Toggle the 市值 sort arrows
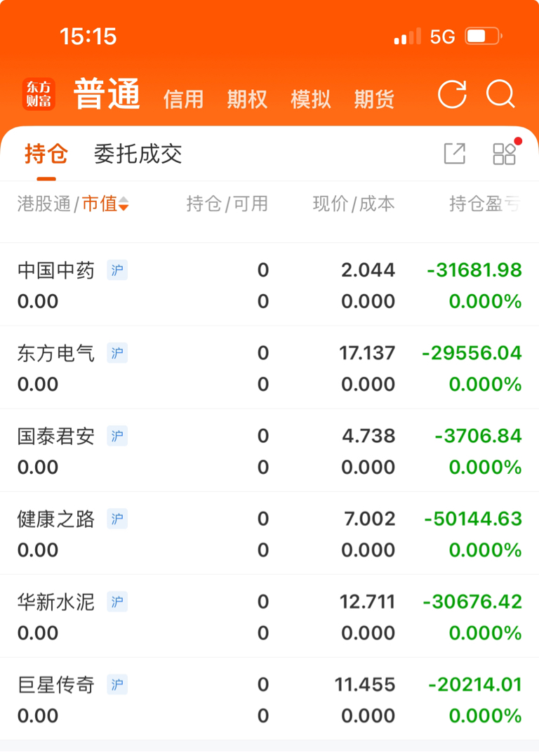Screen dimensions: 539x756 (x=124, y=204)
